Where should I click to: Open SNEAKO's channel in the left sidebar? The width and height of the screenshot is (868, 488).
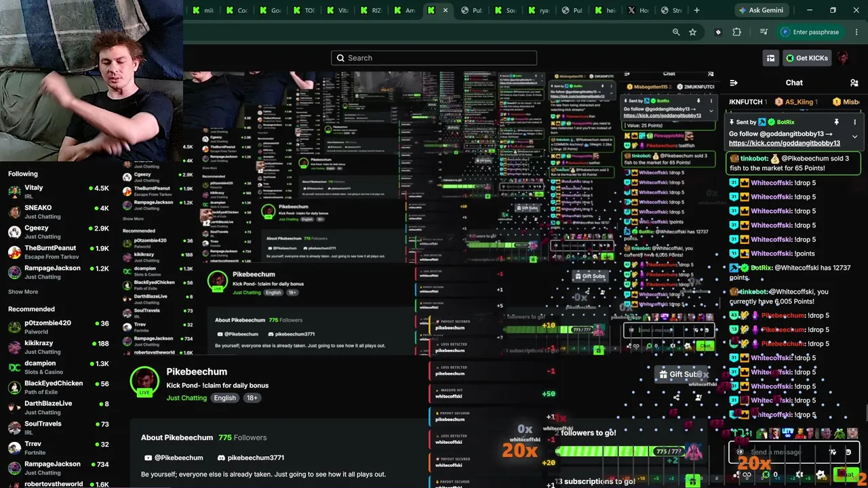point(58,211)
